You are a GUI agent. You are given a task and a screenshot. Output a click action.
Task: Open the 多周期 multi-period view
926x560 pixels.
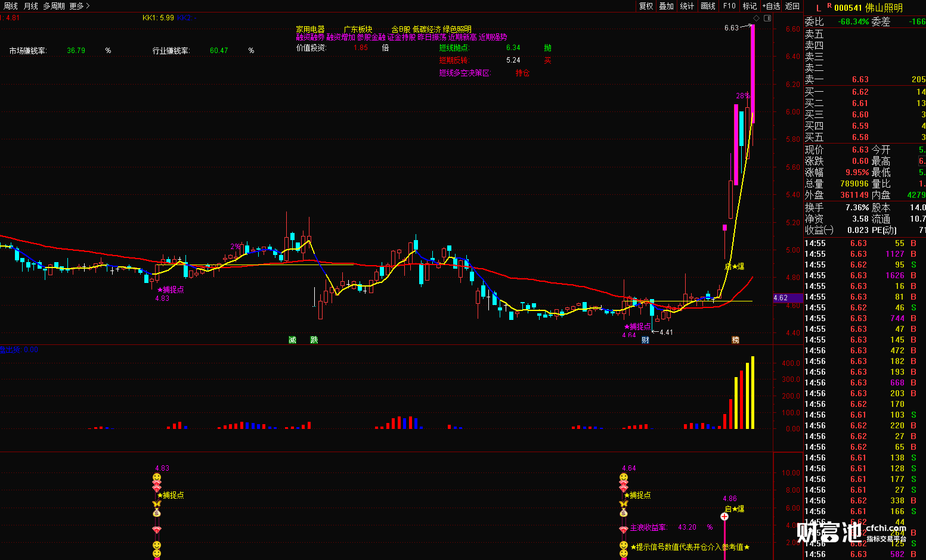tap(54, 6)
